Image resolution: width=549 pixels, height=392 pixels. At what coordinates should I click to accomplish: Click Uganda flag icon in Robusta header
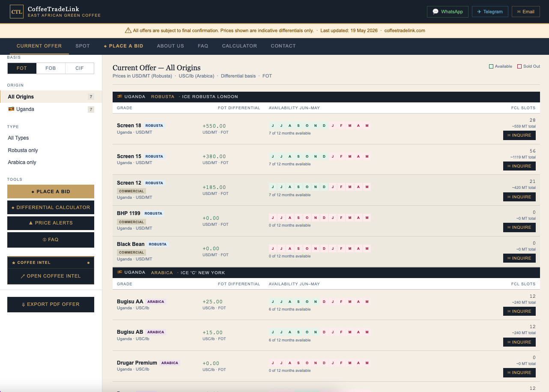(x=119, y=97)
